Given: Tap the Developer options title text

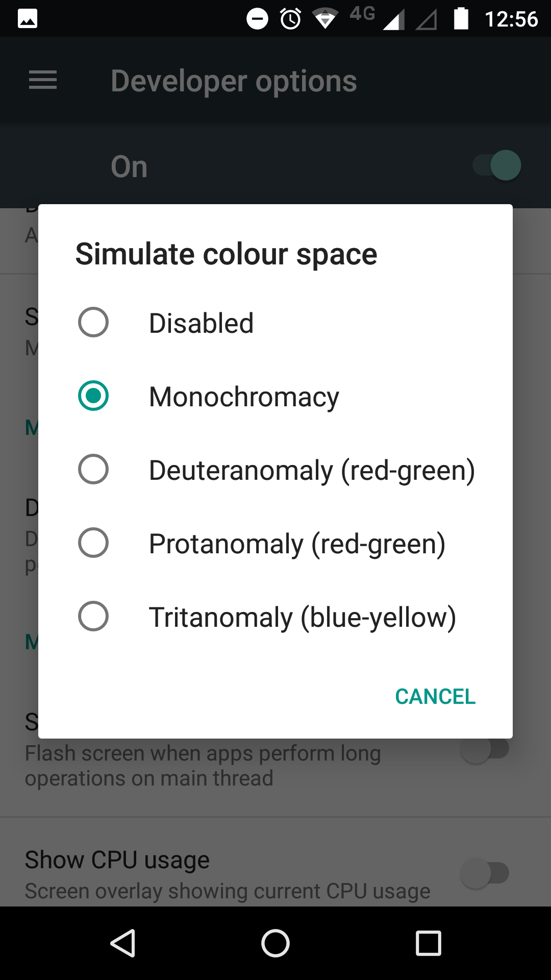Looking at the screenshot, I should click(234, 81).
